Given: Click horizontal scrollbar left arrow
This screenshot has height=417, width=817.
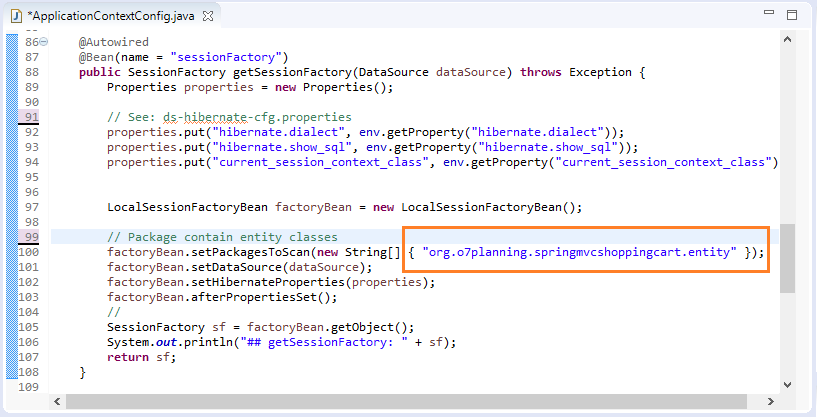Looking at the screenshot, I should click(x=57, y=401).
